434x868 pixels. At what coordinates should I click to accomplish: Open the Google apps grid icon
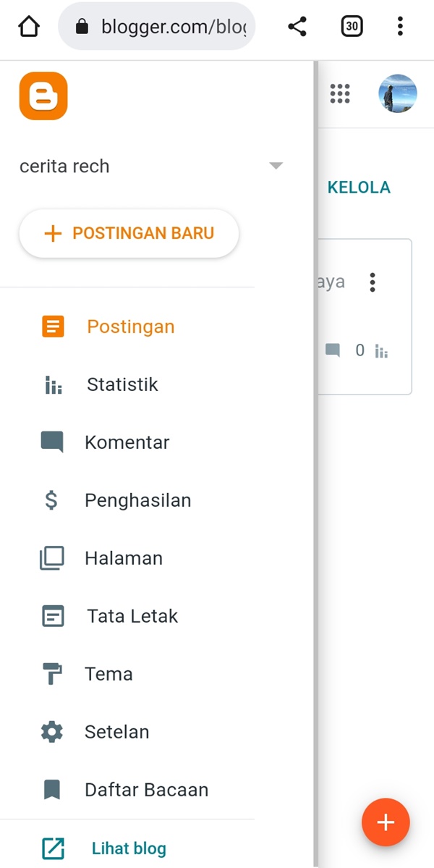[340, 93]
